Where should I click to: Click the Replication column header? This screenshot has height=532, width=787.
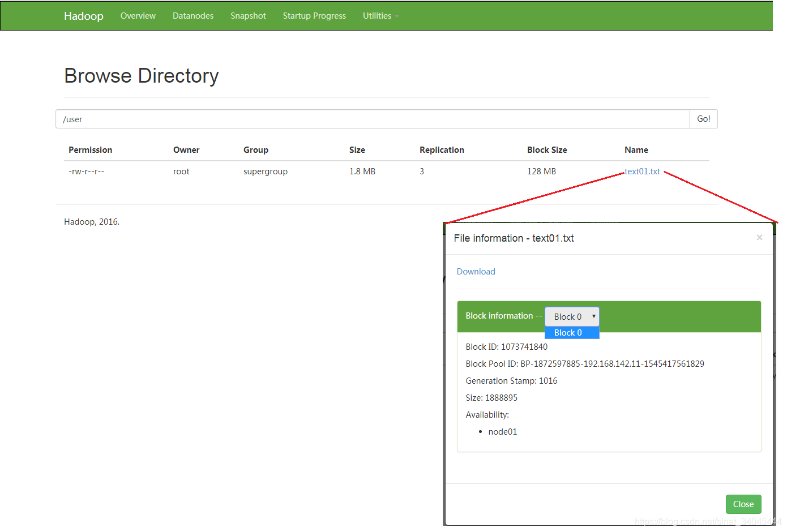[442, 150]
